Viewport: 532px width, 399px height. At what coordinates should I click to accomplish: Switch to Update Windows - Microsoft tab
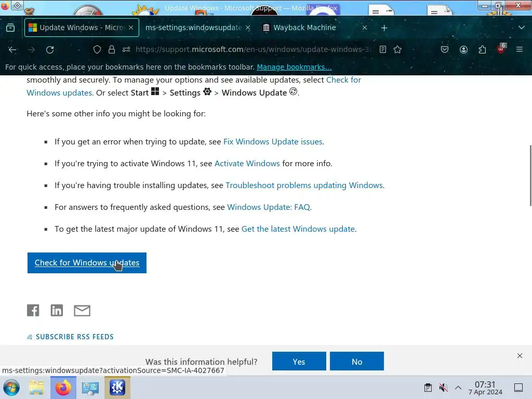82,28
